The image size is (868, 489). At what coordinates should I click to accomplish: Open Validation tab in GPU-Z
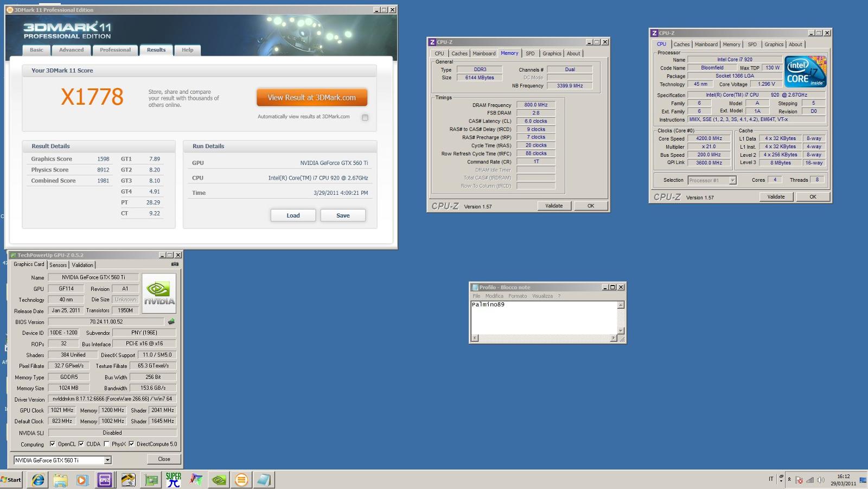coord(82,265)
